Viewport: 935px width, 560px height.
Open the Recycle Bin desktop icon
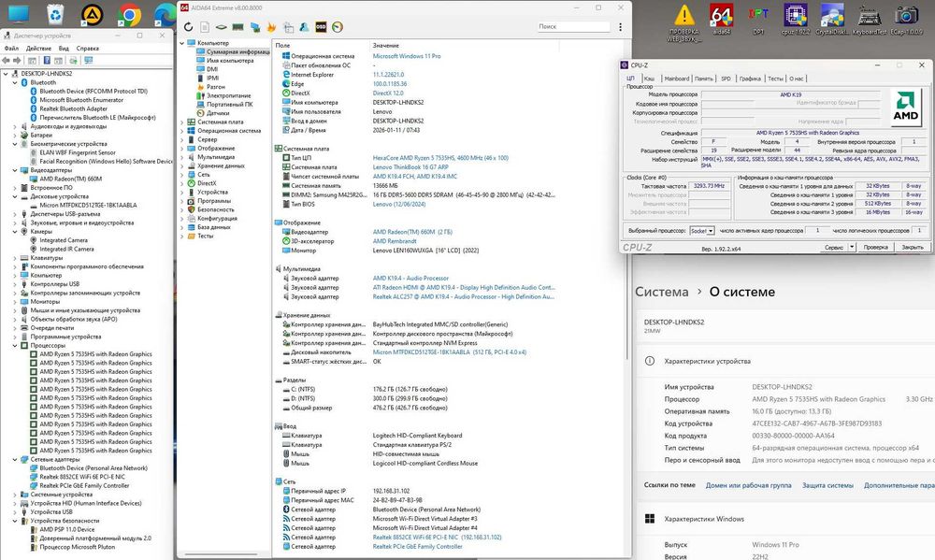pos(55,15)
